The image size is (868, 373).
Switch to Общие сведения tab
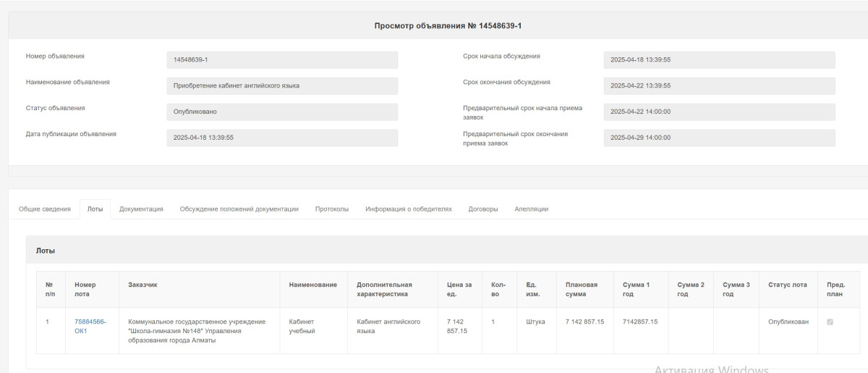[x=44, y=209]
